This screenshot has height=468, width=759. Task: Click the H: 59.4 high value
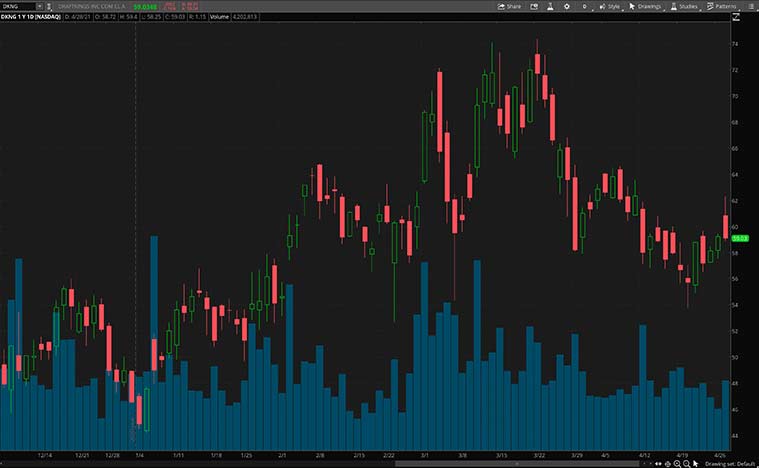tap(128, 17)
